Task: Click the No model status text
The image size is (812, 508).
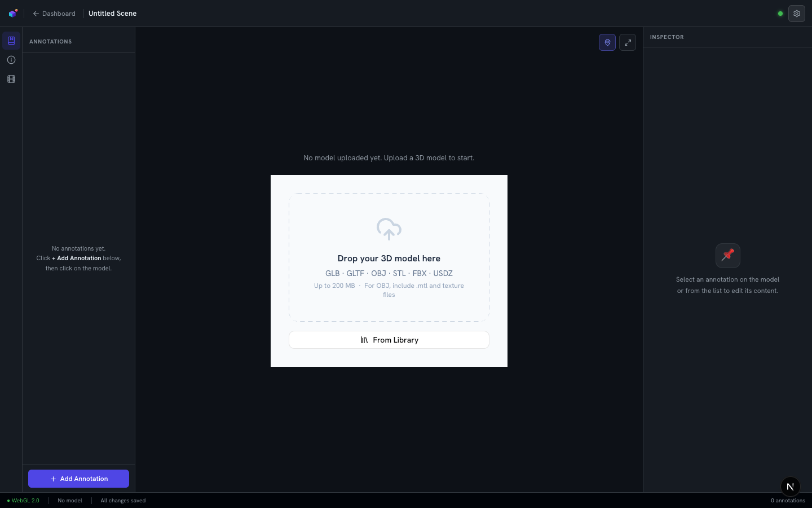Action: [70, 501]
